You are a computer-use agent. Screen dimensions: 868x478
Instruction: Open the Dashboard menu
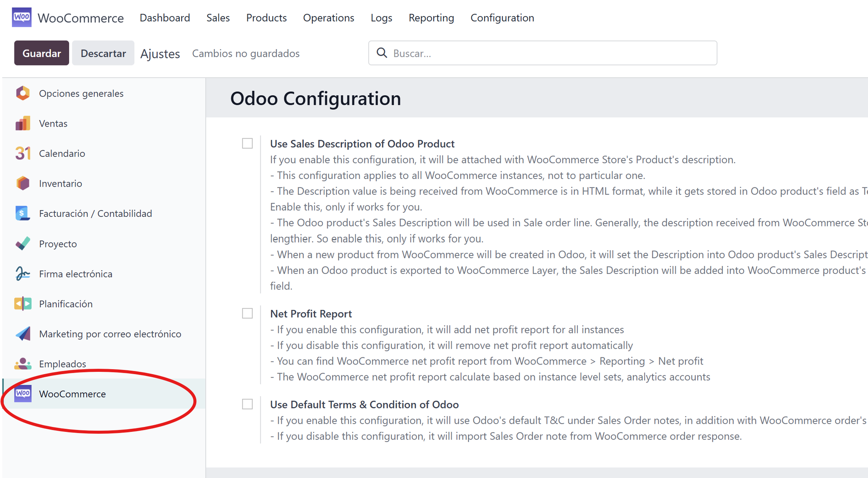tap(165, 18)
